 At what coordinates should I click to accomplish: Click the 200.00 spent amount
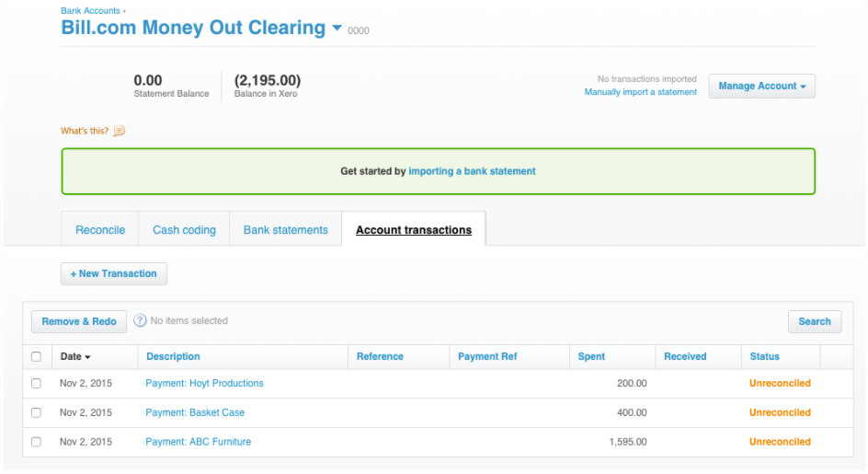632,383
